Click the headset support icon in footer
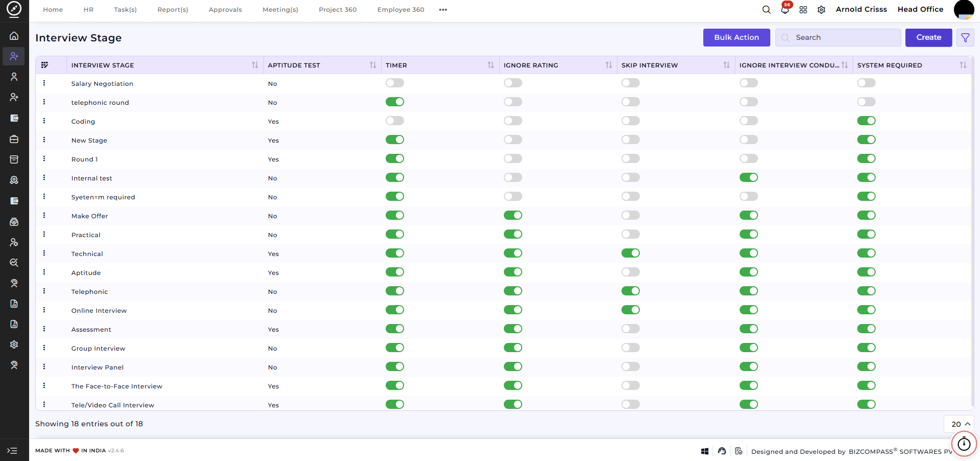Viewport: 980px width, 461px height. [x=722, y=451]
